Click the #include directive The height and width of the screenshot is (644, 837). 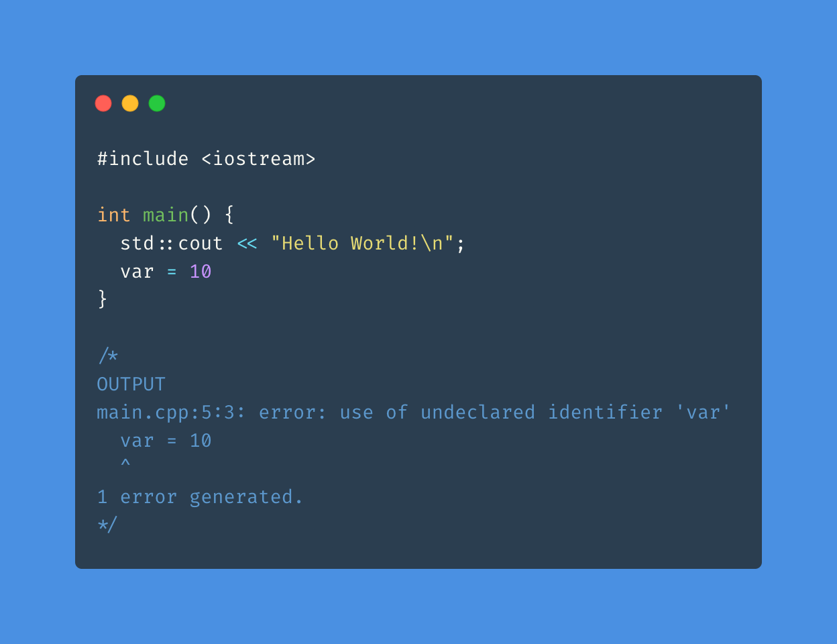coord(143,159)
